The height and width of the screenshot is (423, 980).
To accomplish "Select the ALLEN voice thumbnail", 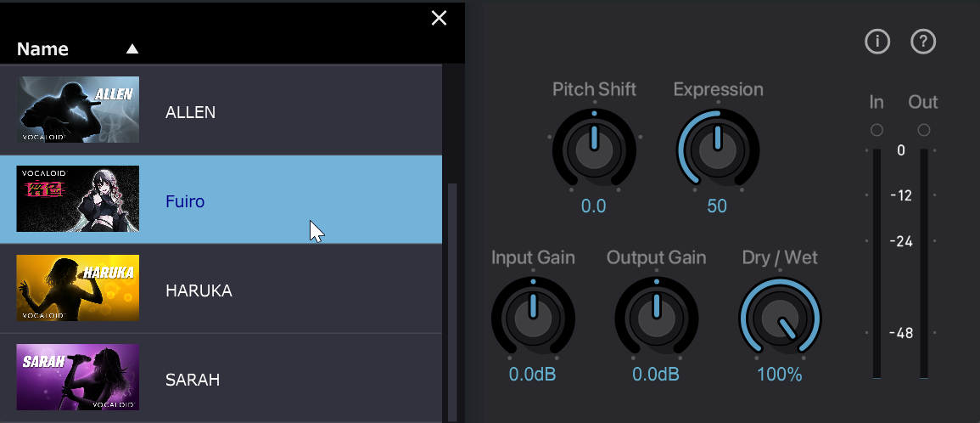I will tap(77, 110).
